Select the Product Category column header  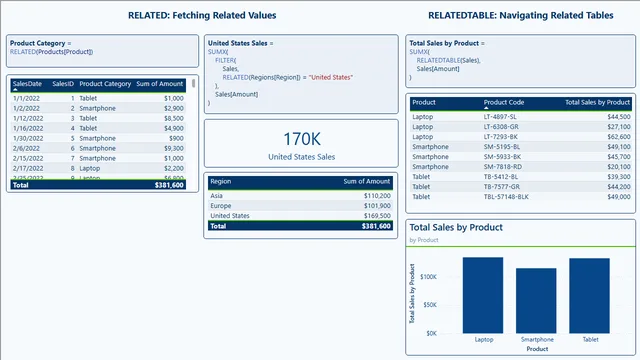(x=105, y=84)
